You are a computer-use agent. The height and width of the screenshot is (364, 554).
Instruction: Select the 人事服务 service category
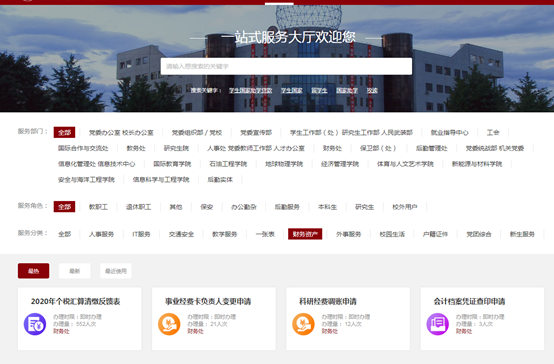(x=101, y=234)
